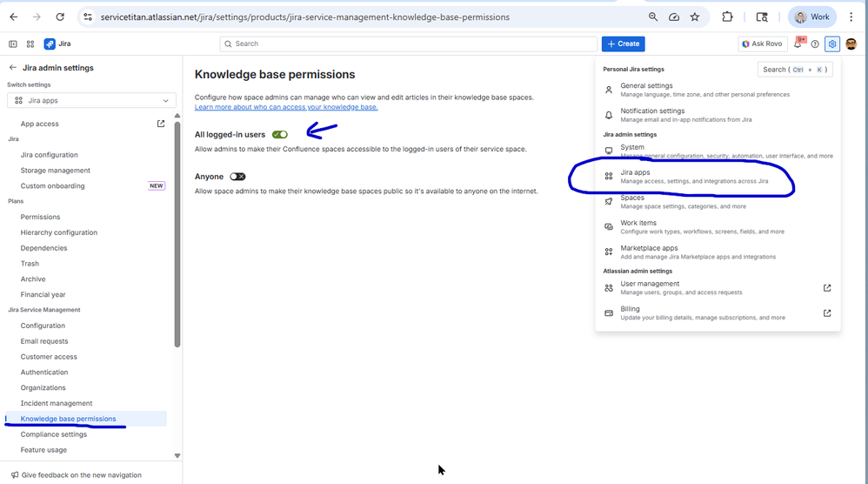Image resolution: width=868 pixels, height=484 pixels.
Task: Open Financial year settings
Action: click(43, 294)
